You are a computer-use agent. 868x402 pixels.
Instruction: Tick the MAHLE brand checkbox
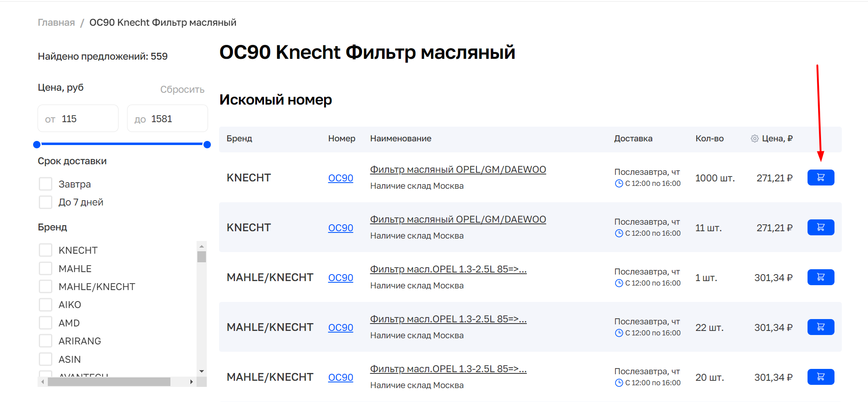46,269
